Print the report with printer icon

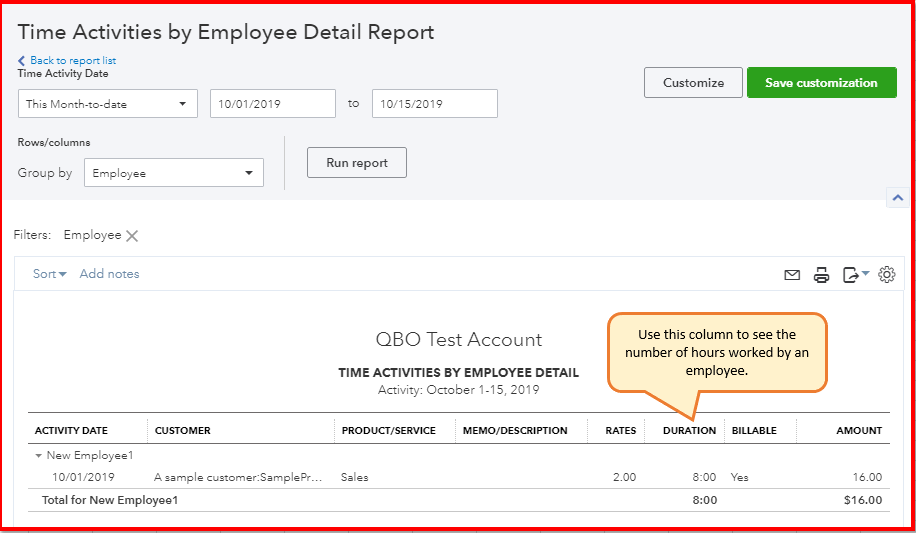pos(821,275)
